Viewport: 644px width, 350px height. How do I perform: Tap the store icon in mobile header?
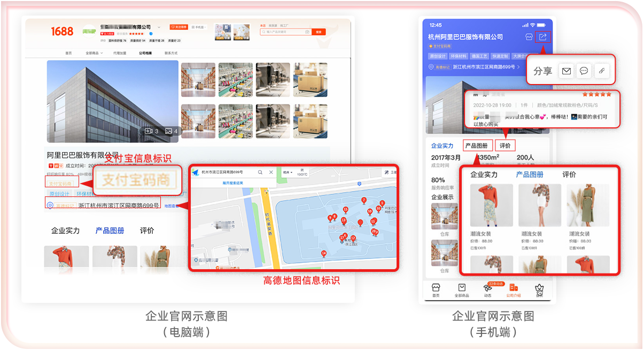click(x=529, y=37)
